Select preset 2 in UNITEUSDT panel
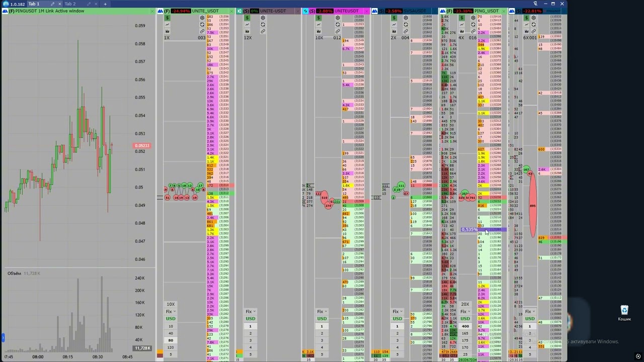The width and height of the screenshot is (644, 362). pyautogui.click(x=321, y=333)
